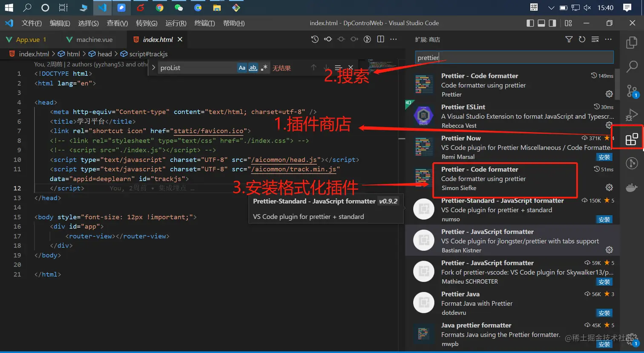Click the find input containing proList
Image resolution: width=644 pixels, height=353 pixels.
pyautogui.click(x=197, y=68)
